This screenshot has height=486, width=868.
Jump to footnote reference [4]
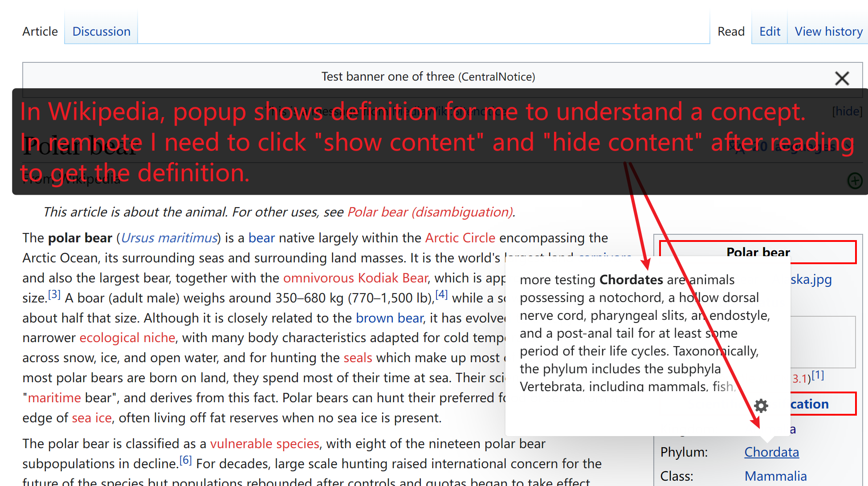441,294
